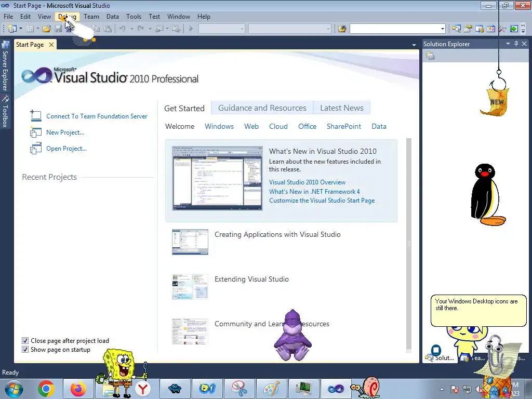Expand the toolbar options overflow arrow
532x399 pixels.
click(523, 29)
